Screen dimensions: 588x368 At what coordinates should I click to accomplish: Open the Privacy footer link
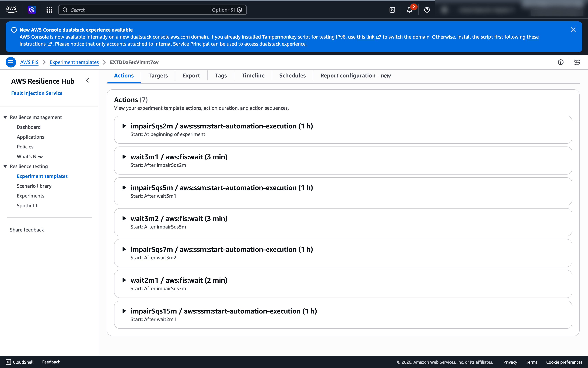(510, 362)
